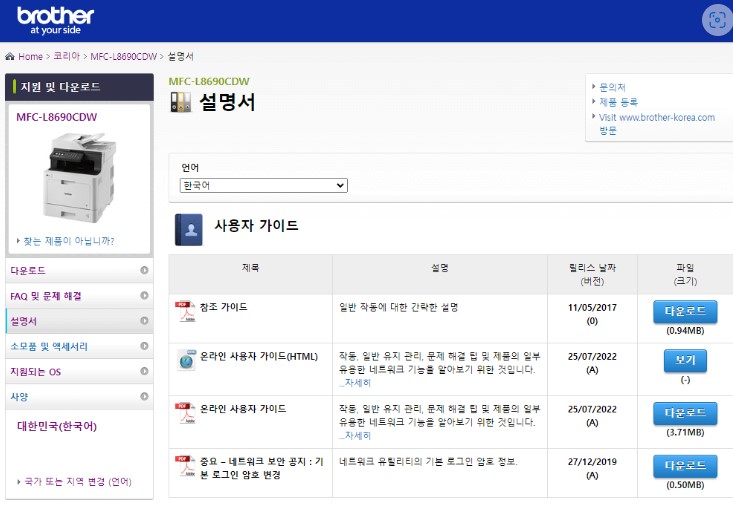This screenshot has width=733, height=509.
Task: Open 제품 등록 link
Action: coord(618,102)
